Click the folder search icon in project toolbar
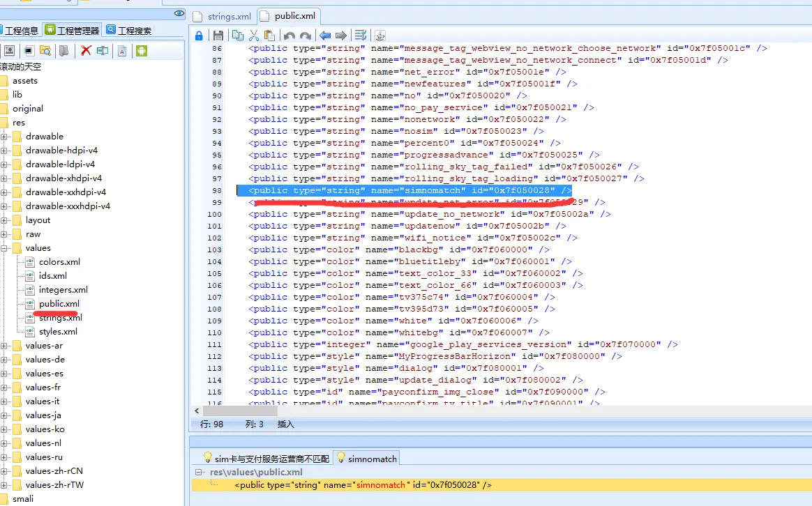The width and height of the screenshot is (812, 506). pyautogui.click(x=45, y=50)
